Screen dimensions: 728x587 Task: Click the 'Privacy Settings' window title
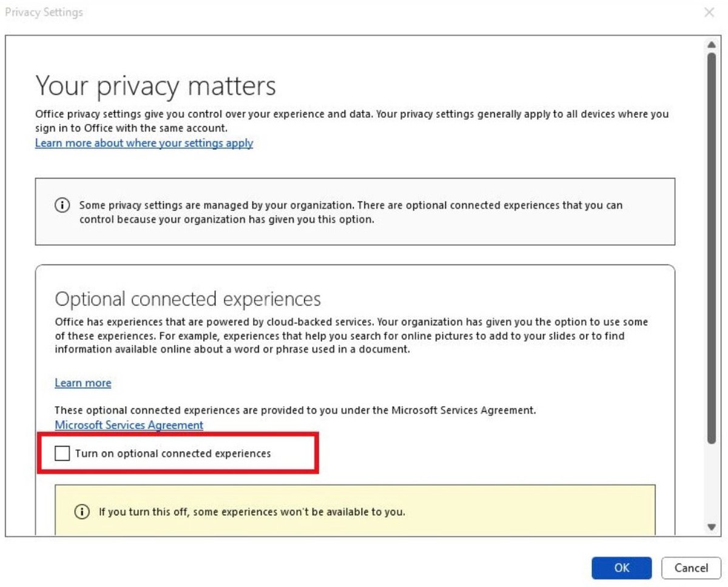(44, 12)
